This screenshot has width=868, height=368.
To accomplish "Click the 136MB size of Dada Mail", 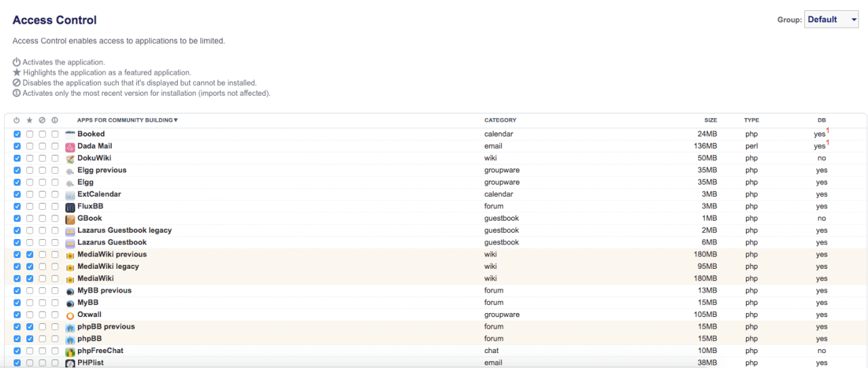I will pos(705,146).
